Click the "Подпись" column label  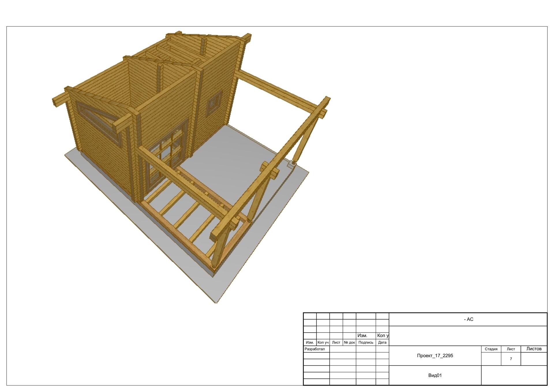(x=366, y=342)
